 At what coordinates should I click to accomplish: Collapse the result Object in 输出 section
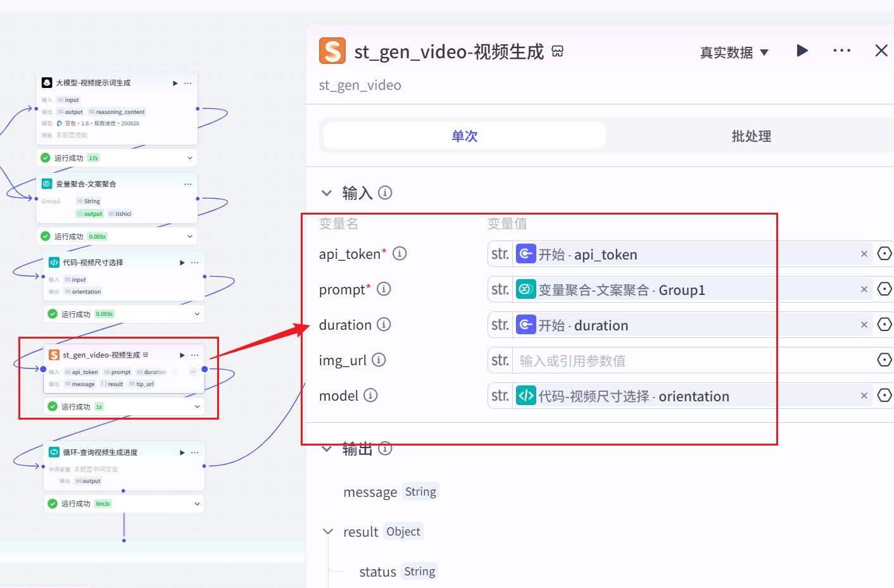pos(327,531)
